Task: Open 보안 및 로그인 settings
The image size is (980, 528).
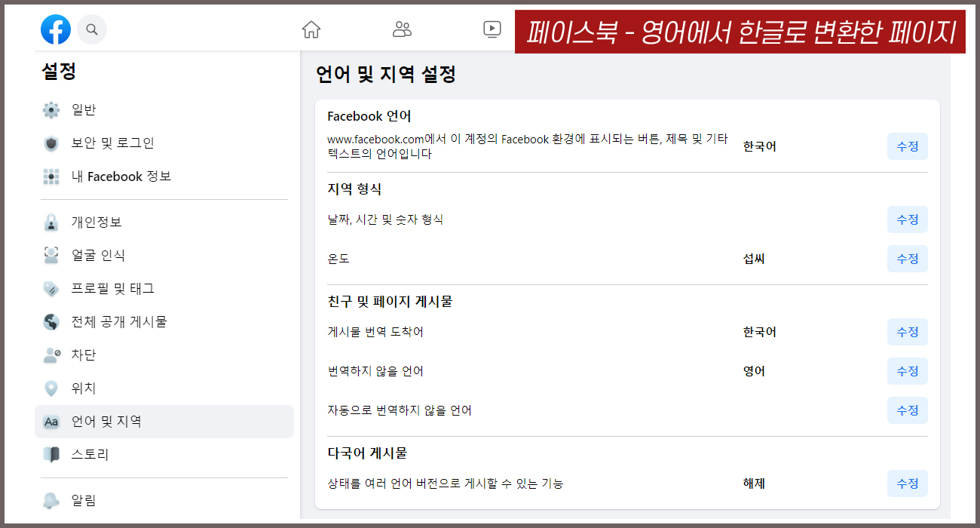Action: (x=164, y=143)
